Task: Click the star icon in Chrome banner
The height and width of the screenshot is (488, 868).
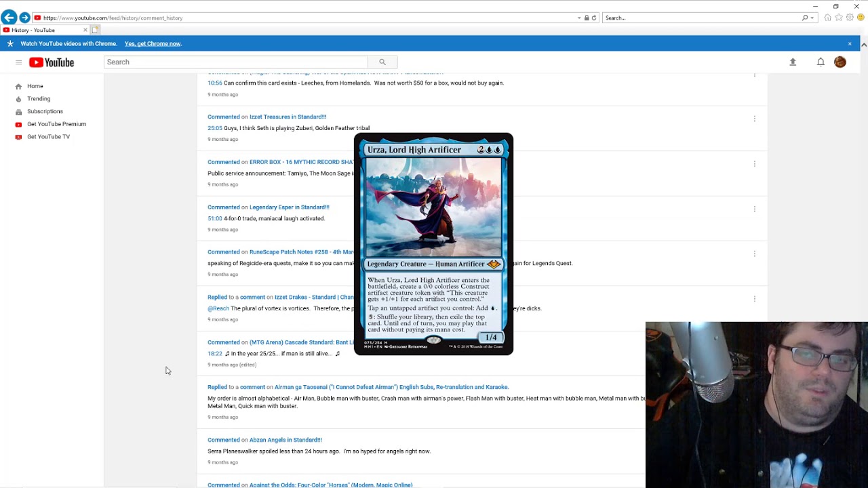Action: [9, 43]
